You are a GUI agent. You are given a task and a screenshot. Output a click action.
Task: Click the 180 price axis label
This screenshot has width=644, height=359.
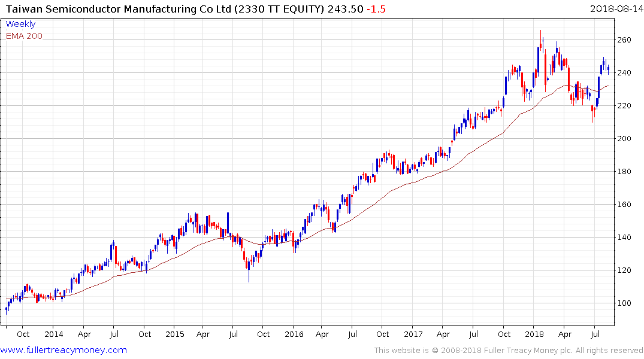(x=624, y=172)
